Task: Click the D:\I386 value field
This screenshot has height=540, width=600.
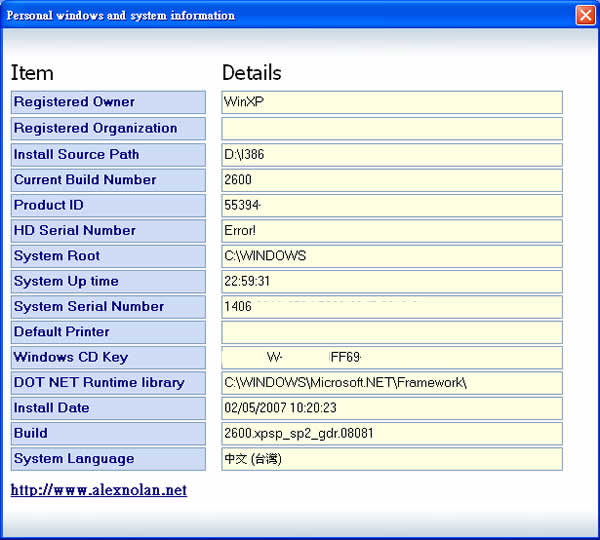Action: click(x=392, y=155)
